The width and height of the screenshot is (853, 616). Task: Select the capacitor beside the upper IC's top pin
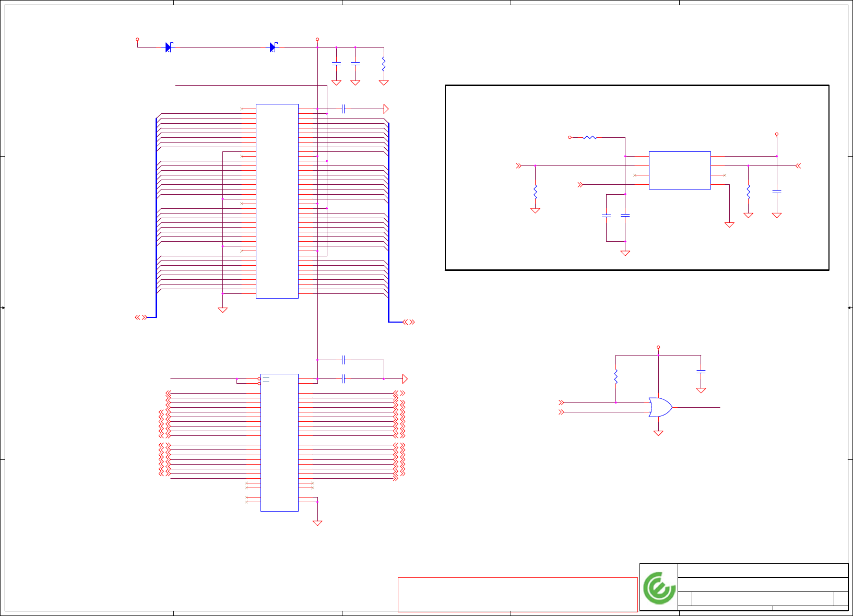(343, 109)
